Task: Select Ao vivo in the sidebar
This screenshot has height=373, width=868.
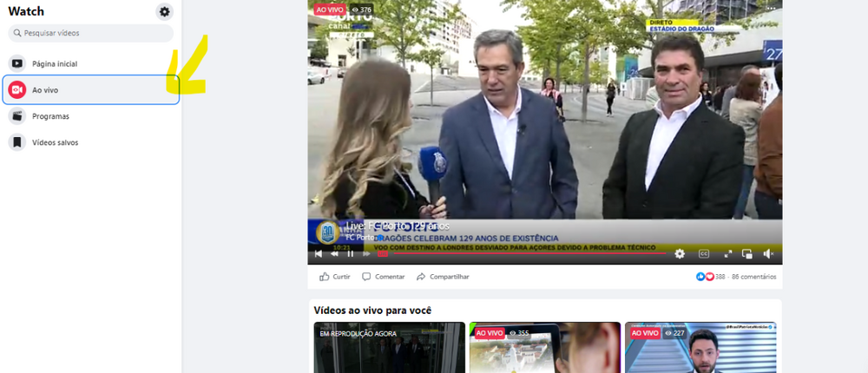Action: tap(91, 90)
